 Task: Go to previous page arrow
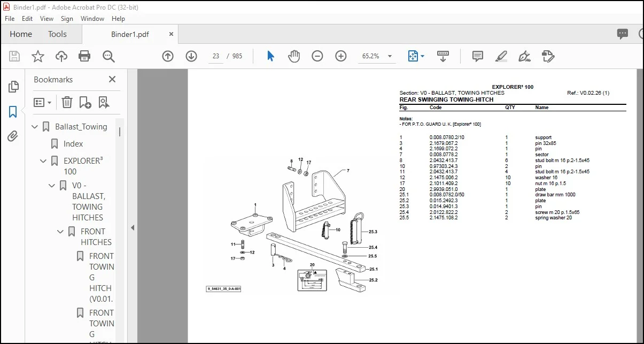coord(168,56)
